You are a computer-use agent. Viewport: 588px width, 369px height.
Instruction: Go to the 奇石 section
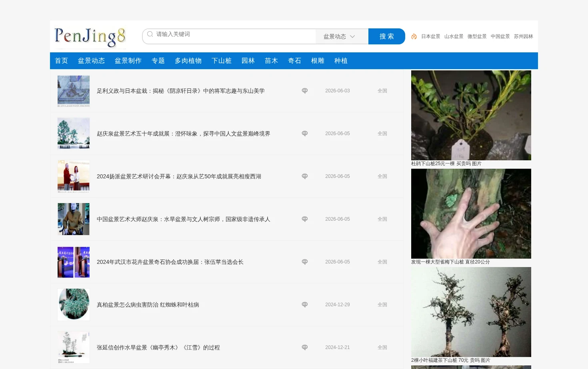point(295,61)
